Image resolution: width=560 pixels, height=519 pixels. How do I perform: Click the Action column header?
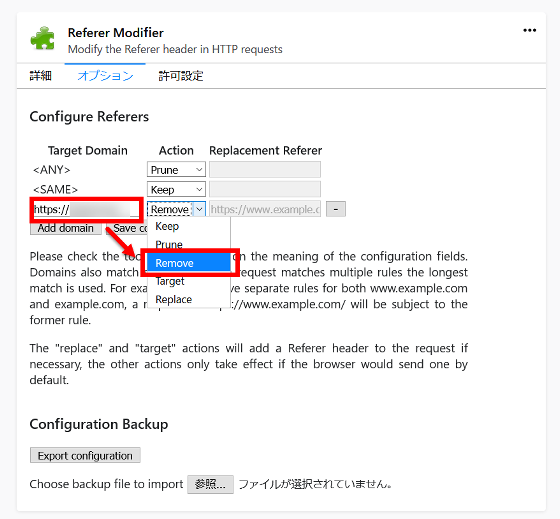tap(176, 151)
